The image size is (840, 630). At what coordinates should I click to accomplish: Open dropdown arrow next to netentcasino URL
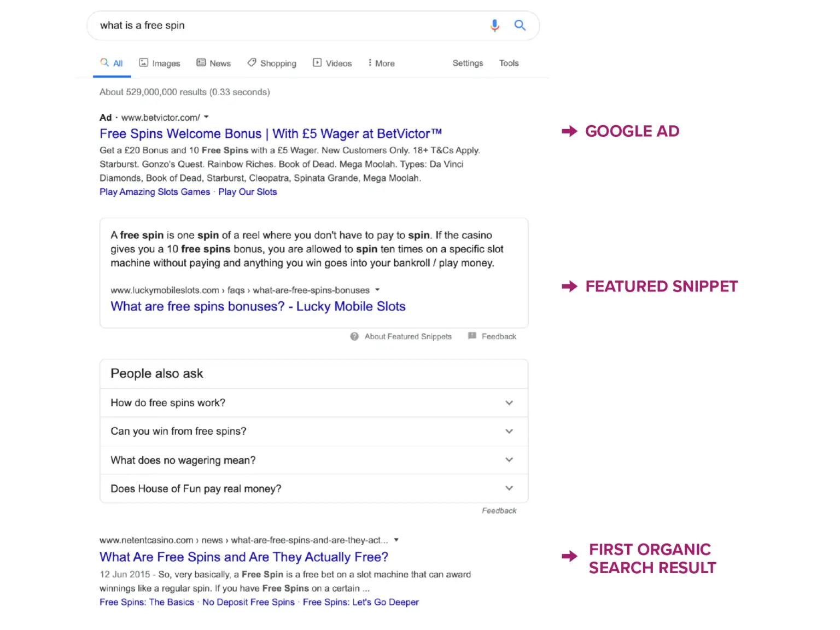pos(396,540)
